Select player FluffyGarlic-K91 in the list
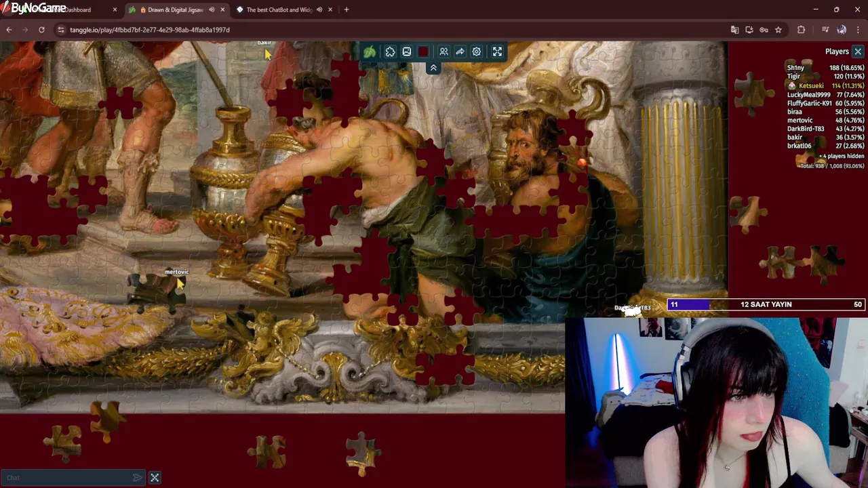Screen dimensions: 868x488 click(825, 103)
